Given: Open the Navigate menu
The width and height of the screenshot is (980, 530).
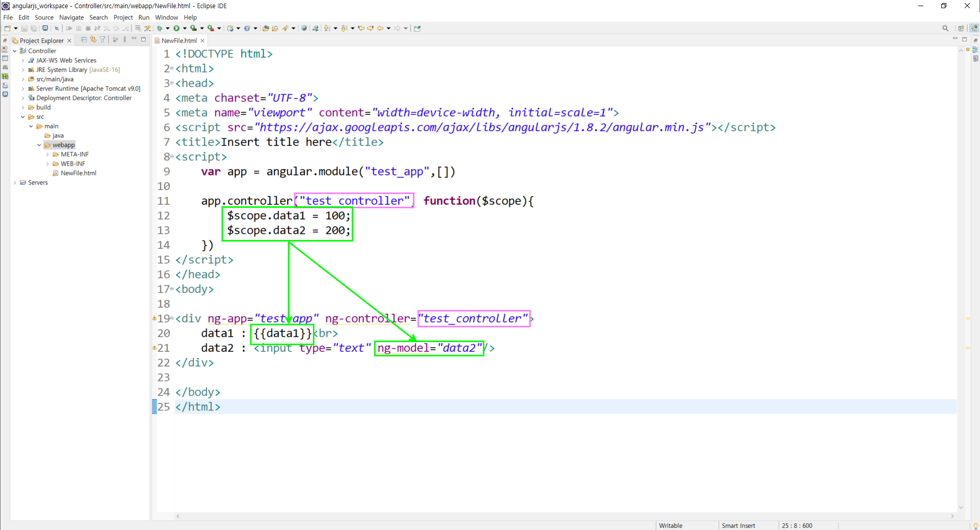Looking at the screenshot, I should pyautogui.click(x=71, y=17).
